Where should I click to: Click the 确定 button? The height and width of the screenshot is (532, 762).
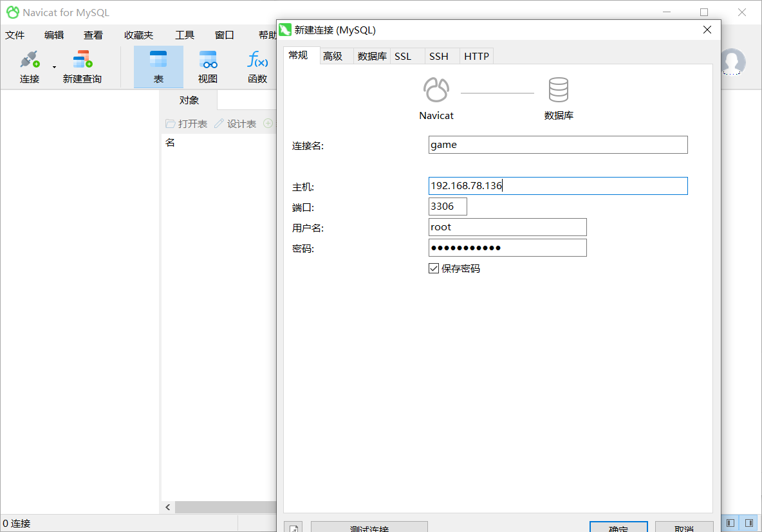[618, 527]
